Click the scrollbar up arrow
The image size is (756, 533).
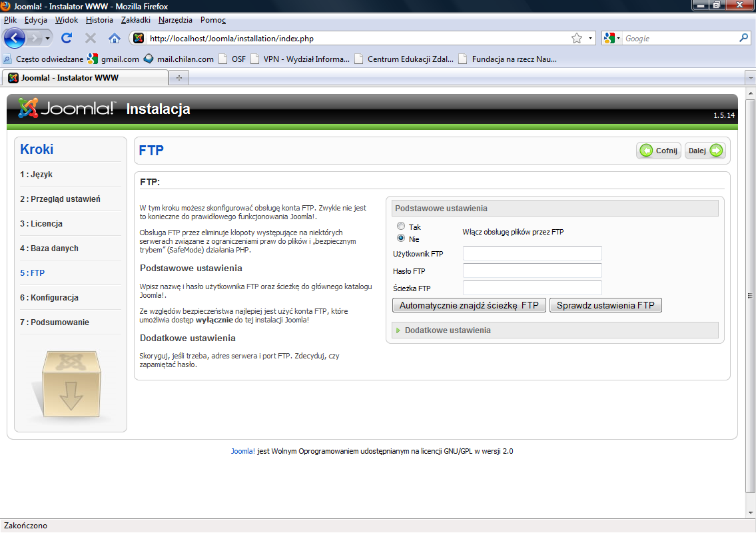(x=750, y=92)
